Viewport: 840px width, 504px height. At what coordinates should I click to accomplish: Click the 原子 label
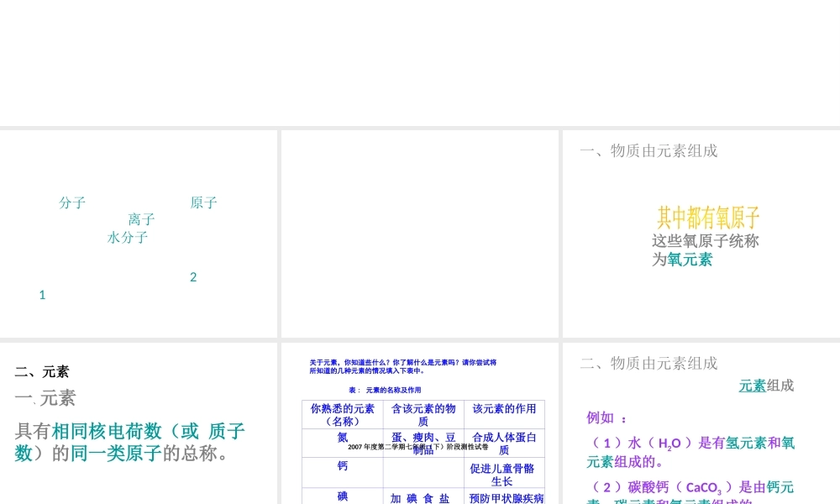(203, 202)
